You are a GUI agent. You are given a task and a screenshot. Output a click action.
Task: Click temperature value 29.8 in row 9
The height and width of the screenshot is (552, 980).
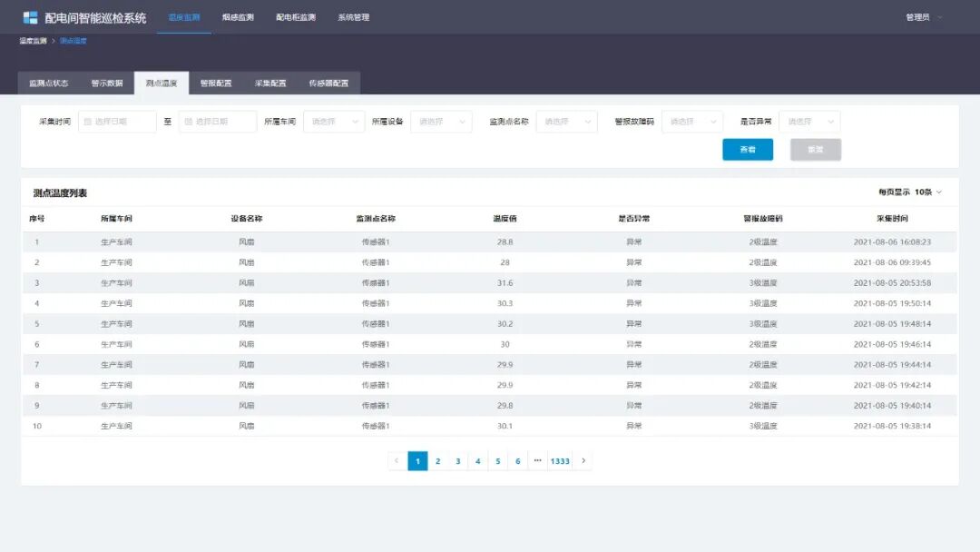(x=505, y=406)
